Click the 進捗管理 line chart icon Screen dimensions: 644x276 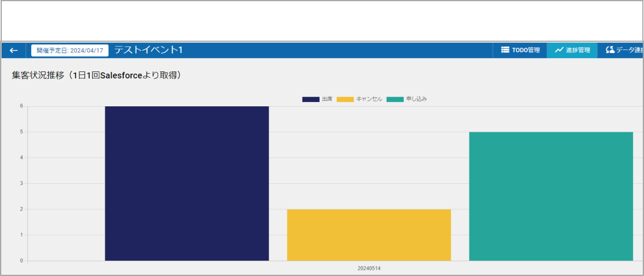point(559,50)
